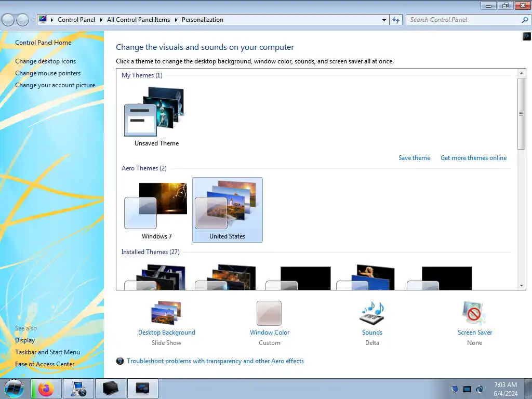Open the help icon at top right
The height and width of the screenshot is (399, 532).
point(527,36)
